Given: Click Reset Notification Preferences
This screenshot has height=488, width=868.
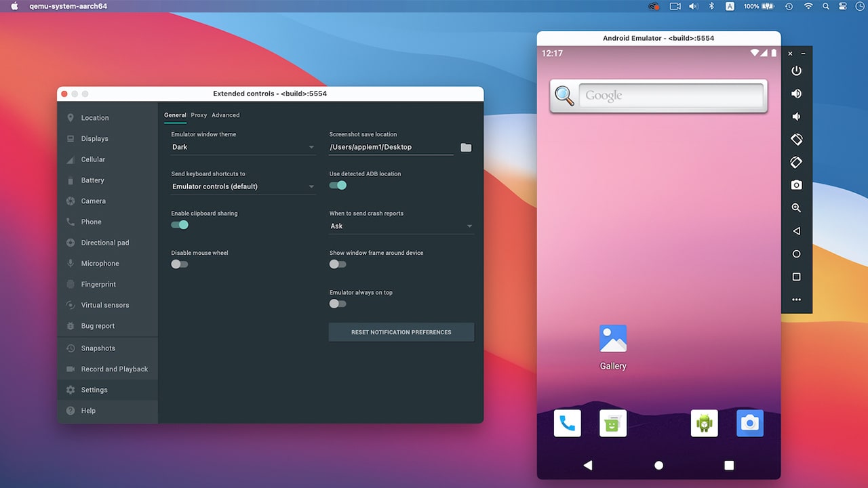Looking at the screenshot, I should click(401, 332).
